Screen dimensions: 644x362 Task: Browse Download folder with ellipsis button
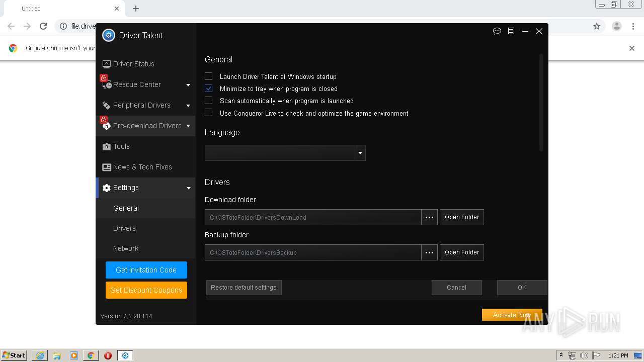(x=429, y=217)
